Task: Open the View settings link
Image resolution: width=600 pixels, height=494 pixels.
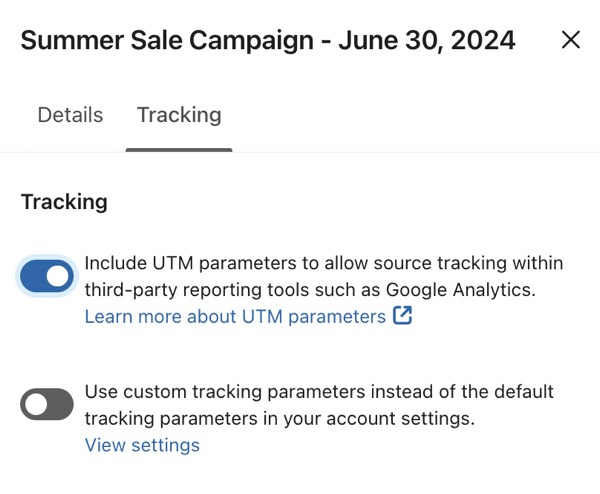Action: [x=142, y=445]
